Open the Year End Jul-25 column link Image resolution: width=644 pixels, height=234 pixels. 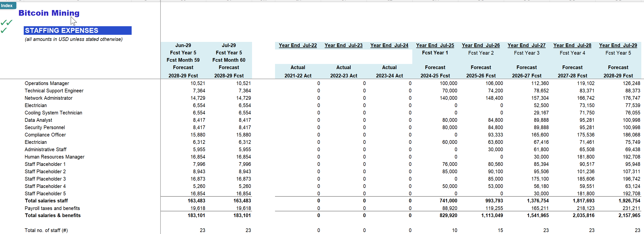click(435, 45)
